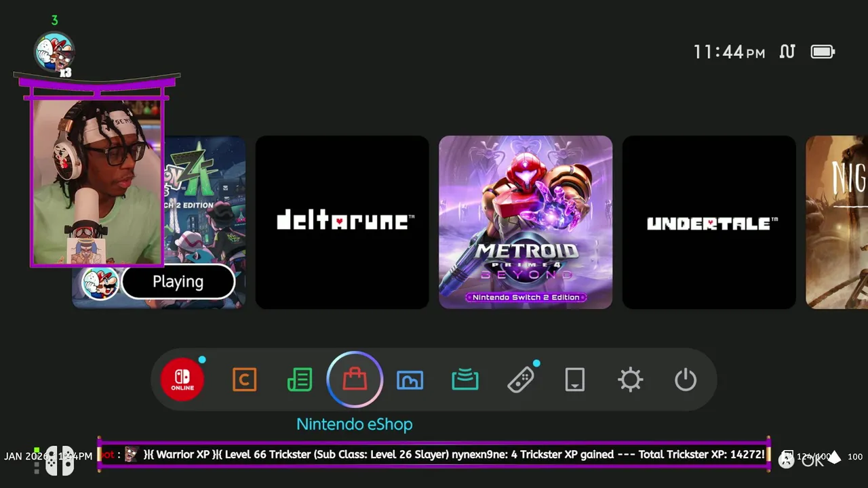Open the News icon
Screen dimensions: 868x488
tap(300, 380)
